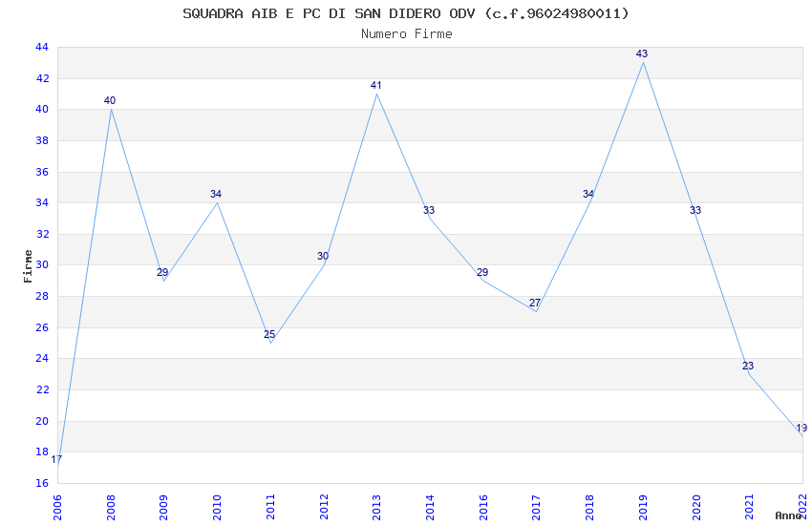Click the chart title "SQUADRA AIB E PC DI SAN DIDERO ODV"
Screen dimensions: 812x525
coord(329,13)
